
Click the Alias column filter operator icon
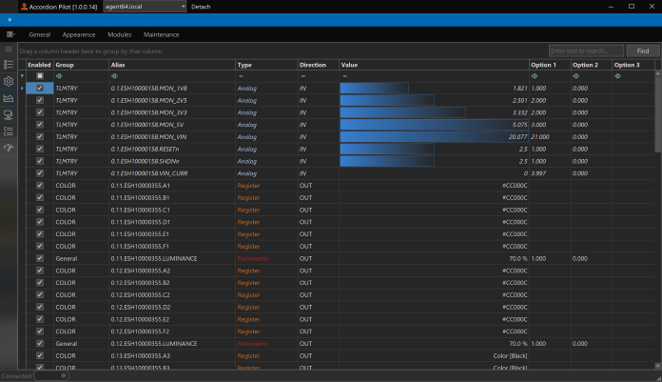114,76
